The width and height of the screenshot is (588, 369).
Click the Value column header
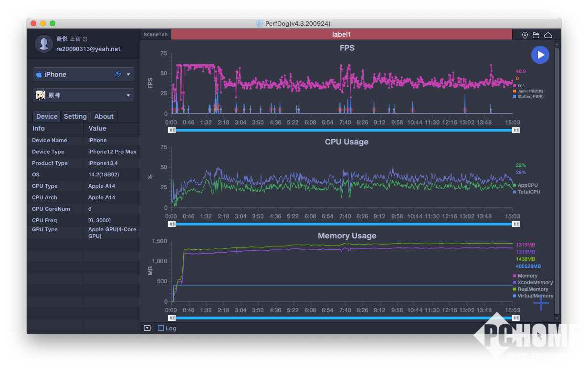[112, 128]
